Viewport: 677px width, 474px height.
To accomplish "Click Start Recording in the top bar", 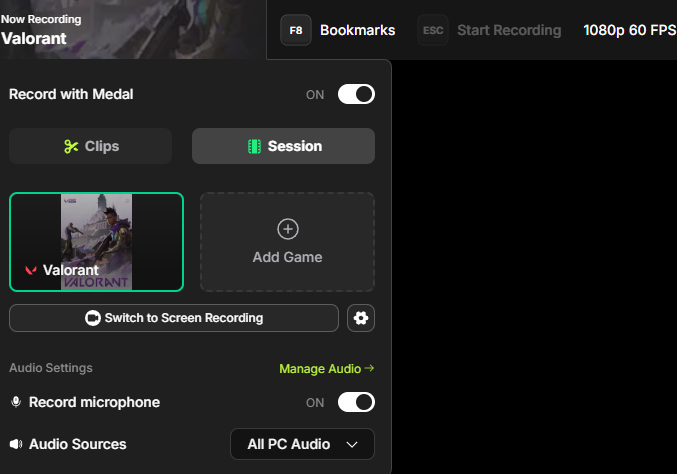I will click(509, 30).
